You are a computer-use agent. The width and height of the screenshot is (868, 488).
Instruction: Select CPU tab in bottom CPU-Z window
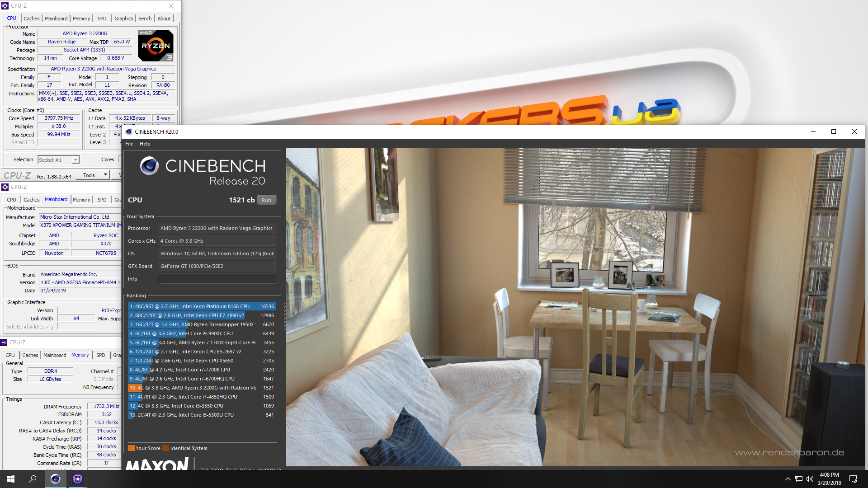tap(10, 355)
